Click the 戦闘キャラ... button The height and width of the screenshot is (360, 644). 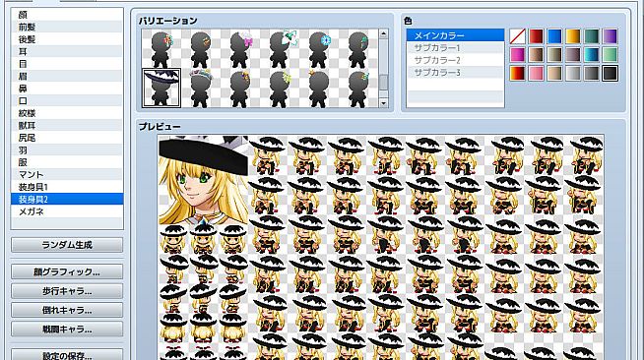point(67,329)
